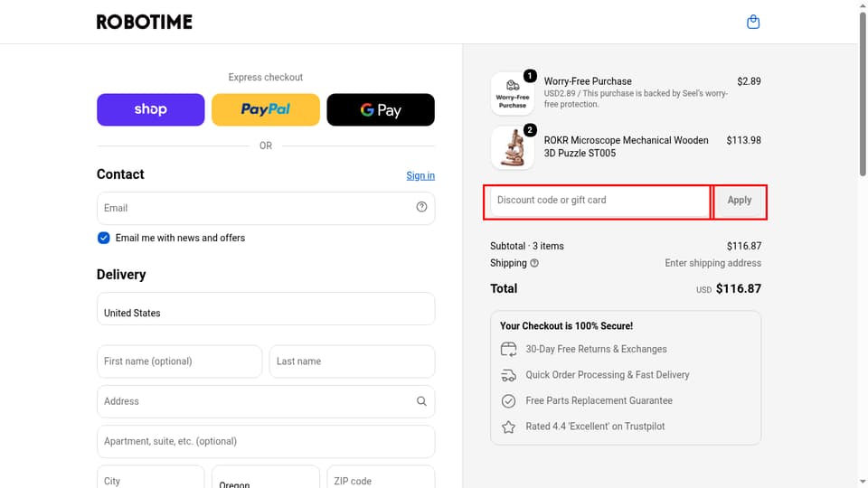This screenshot has height=488, width=868.
Task: Click the Free Parts Replacement checkmark icon
Action: pyautogui.click(x=508, y=400)
